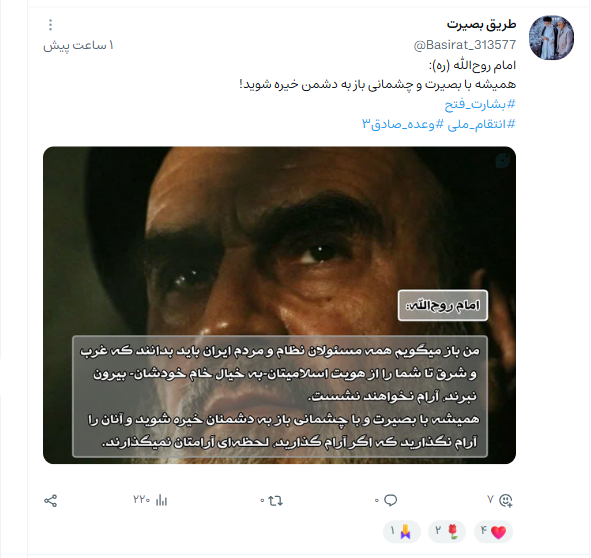Click the handle @Basirat_313577
This screenshot has height=558, width=591.
[x=465, y=45]
